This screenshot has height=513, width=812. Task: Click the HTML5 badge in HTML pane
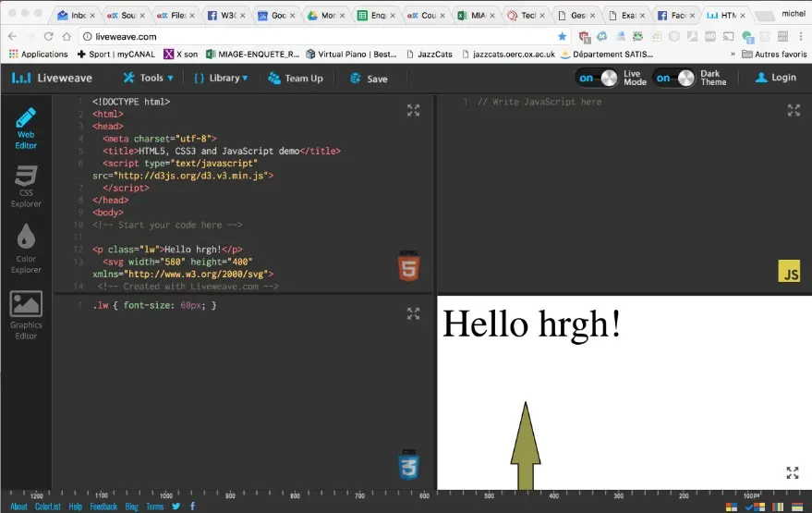pos(408,266)
